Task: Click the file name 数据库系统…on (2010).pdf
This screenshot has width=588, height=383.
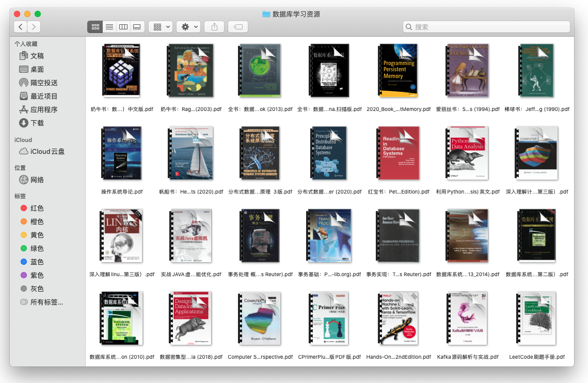Action: (122, 357)
